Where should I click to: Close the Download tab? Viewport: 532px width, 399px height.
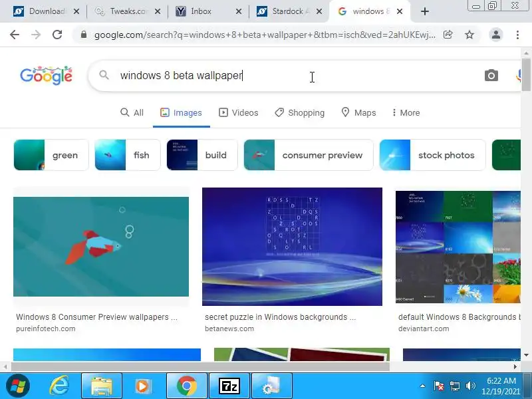tap(76, 11)
